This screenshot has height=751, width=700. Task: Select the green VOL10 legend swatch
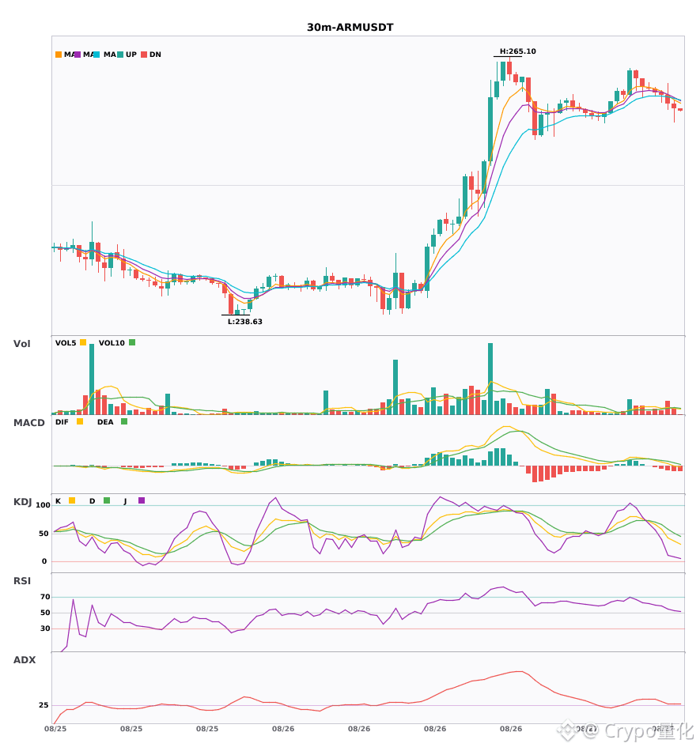[x=132, y=342]
